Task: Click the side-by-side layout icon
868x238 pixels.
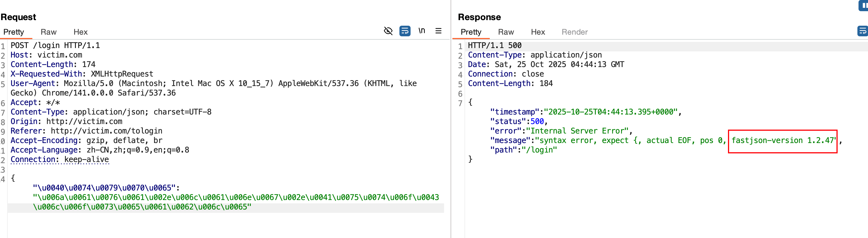Action: pos(864,5)
